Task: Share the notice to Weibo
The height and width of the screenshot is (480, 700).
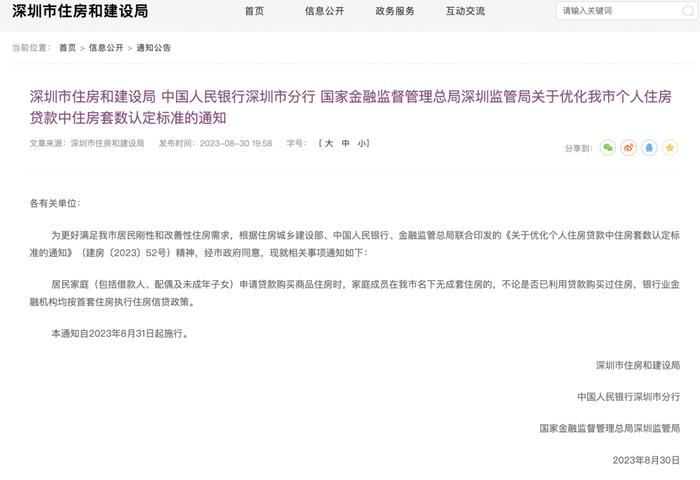Action: coord(628,148)
